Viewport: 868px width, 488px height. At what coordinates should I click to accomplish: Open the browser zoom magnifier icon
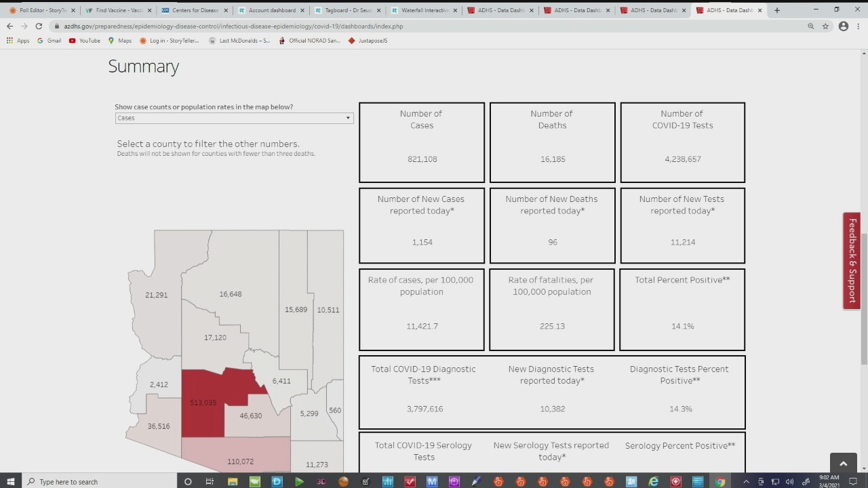(x=810, y=26)
